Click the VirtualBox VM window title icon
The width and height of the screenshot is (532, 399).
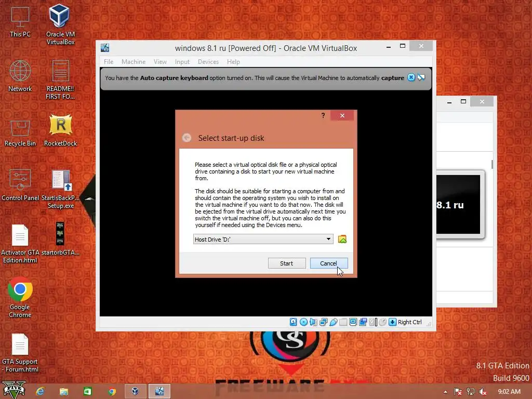[105, 48]
